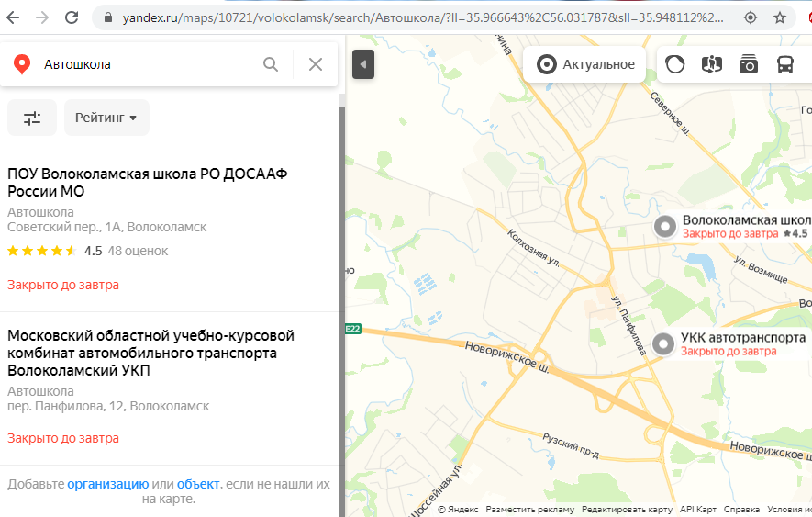Screen dimensions: 812x517
Task: Click the address Советский пер., 1А, Волоколамск
Action: click(x=106, y=227)
